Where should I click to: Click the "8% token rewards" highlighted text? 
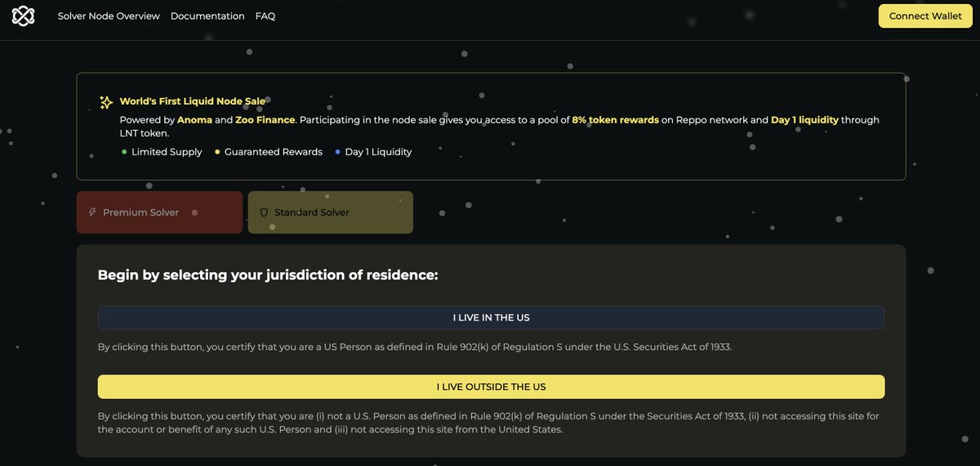(616, 120)
